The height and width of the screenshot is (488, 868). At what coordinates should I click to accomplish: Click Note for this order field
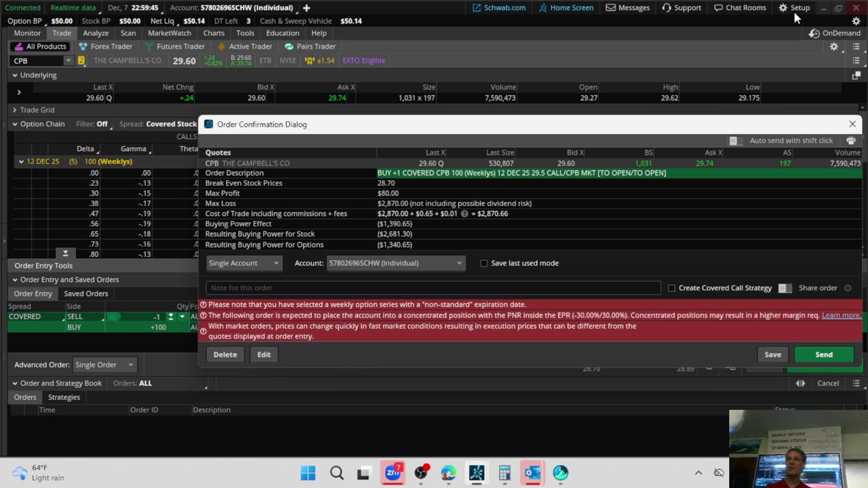(433, 288)
